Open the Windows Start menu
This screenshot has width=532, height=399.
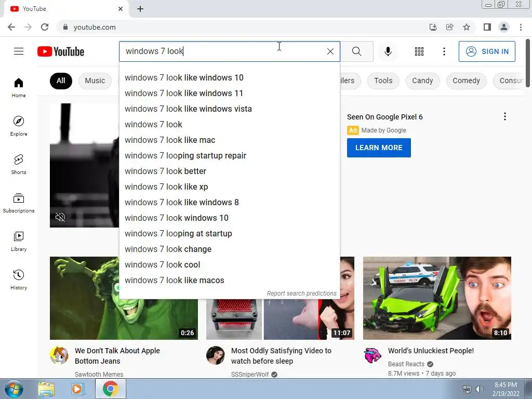[13, 389]
